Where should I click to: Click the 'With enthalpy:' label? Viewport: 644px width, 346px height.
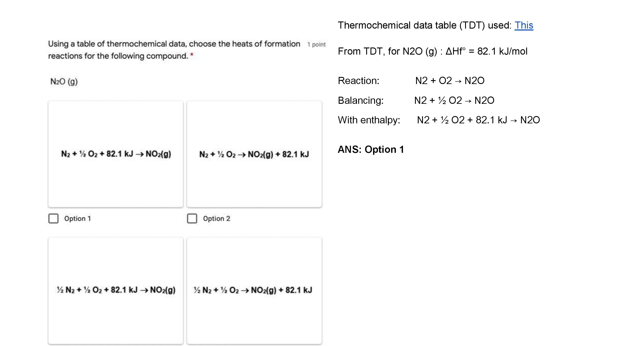coord(369,120)
